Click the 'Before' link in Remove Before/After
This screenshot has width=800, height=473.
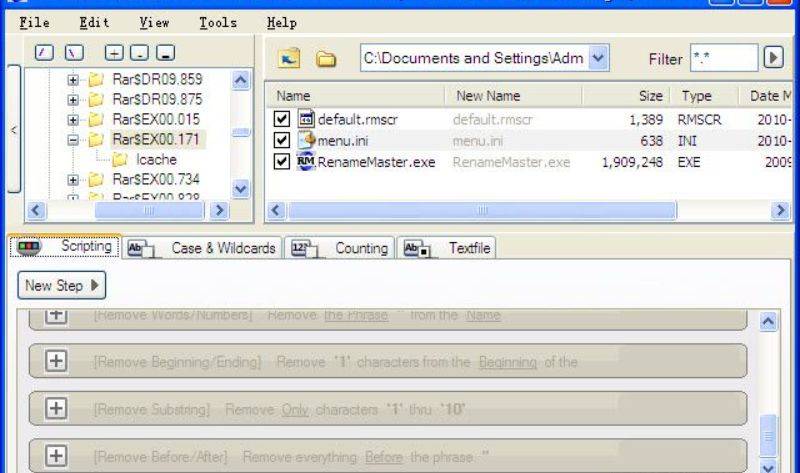point(384,457)
